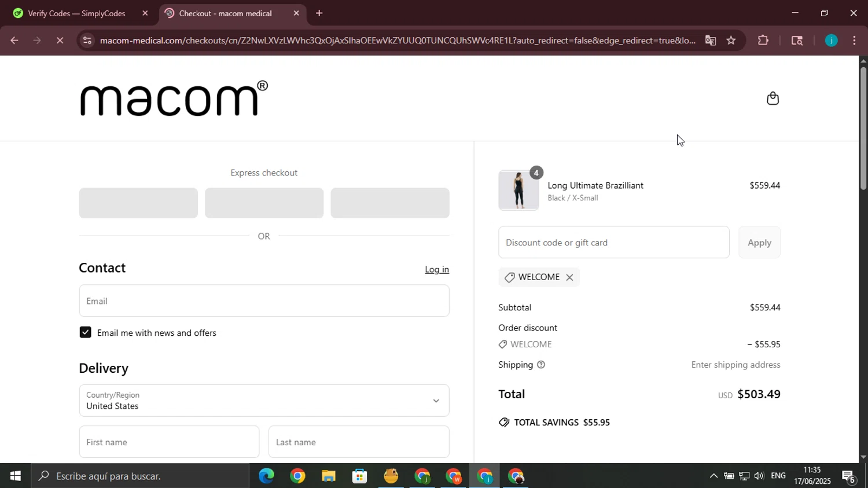Open the notification center icon
This screenshot has height=488, width=868.
(849, 476)
